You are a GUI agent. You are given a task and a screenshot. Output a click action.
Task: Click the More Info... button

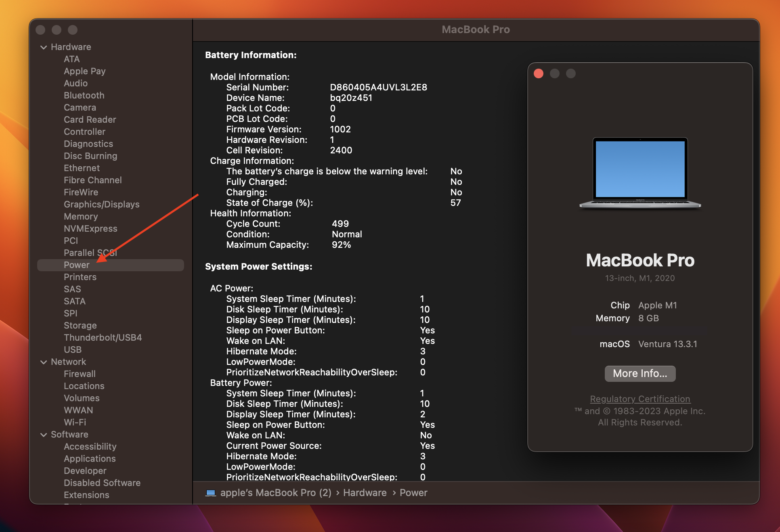[x=640, y=373]
